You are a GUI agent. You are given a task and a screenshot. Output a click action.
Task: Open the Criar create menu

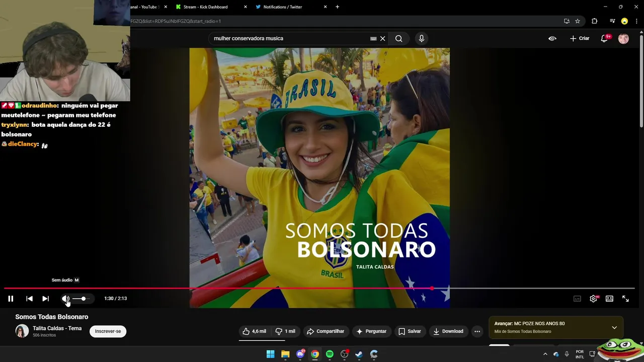pyautogui.click(x=579, y=38)
